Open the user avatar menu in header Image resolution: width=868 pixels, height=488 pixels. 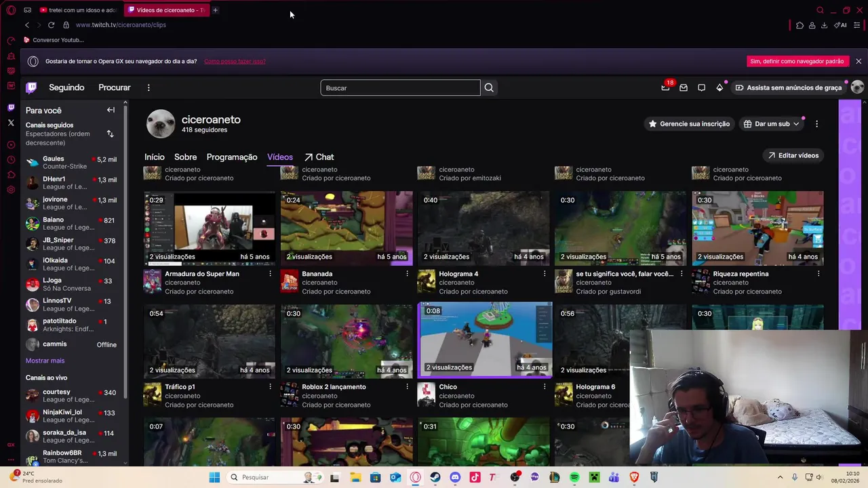click(857, 87)
